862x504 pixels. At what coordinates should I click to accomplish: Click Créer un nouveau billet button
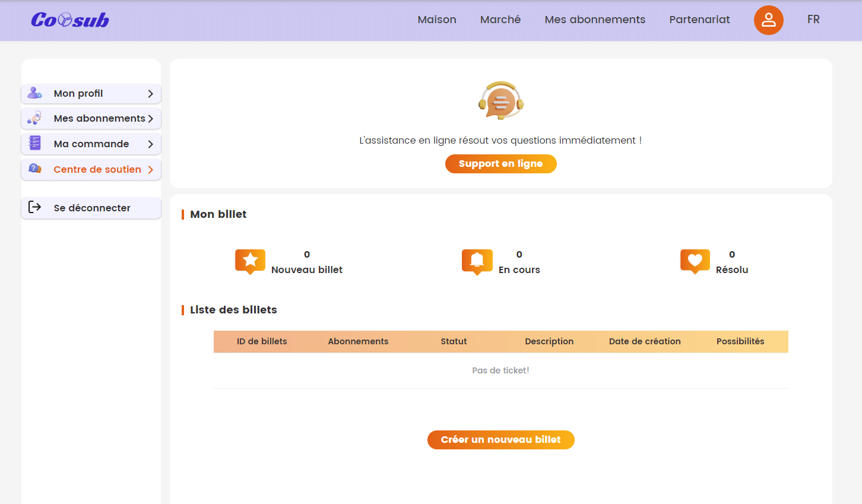coord(500,440)
